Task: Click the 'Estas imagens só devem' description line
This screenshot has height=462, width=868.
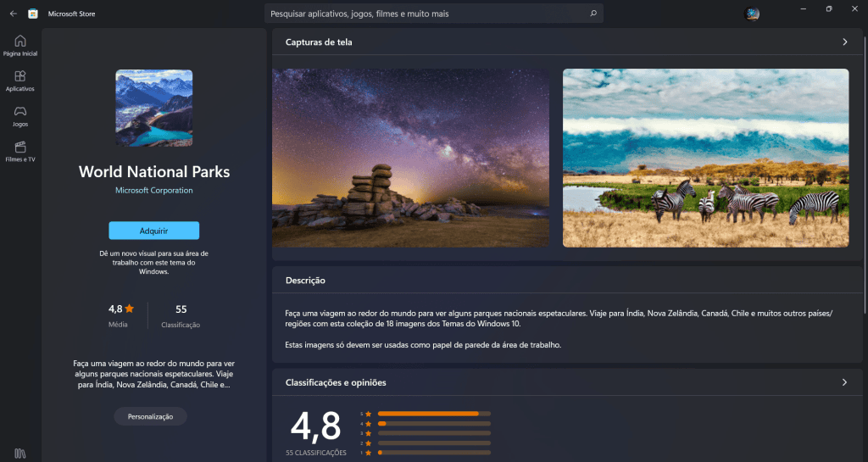Action: [423, 345]
